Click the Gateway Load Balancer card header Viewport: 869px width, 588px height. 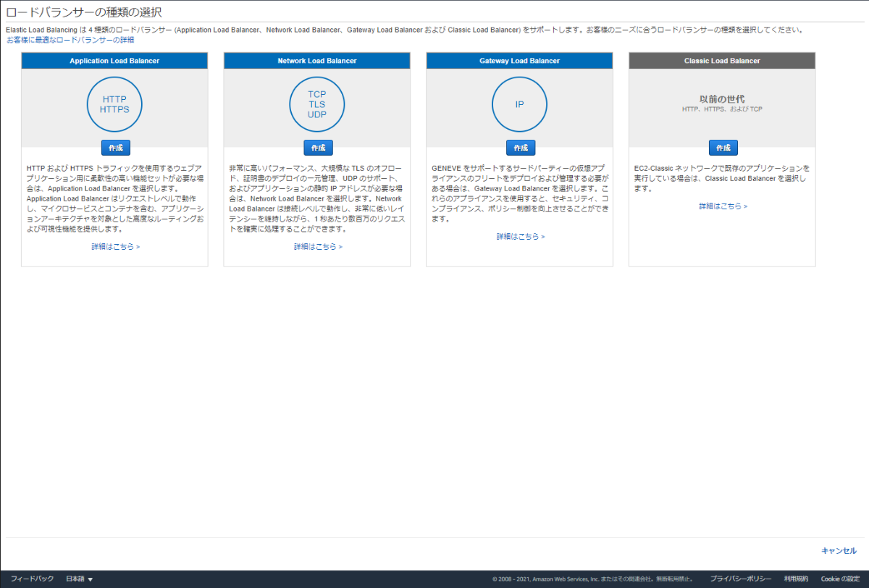pyautogui.click(x=520, y=61)
